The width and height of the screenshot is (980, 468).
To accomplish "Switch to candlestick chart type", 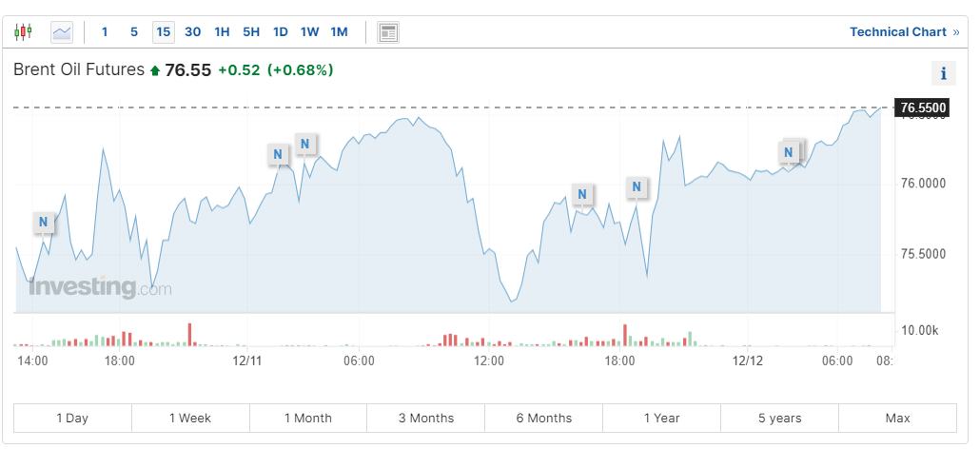I will tap(23, 32).
